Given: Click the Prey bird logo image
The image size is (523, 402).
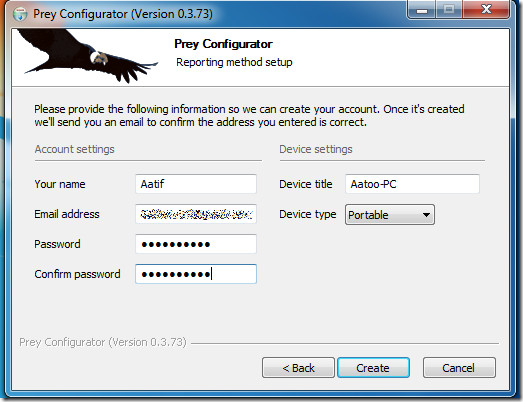Looking at the screenshot, I should [x=88, y=56].
